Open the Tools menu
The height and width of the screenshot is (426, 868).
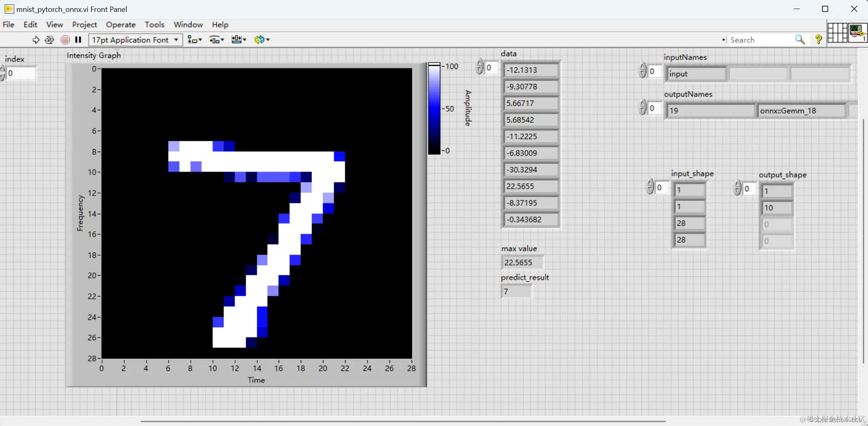[x=154, y=25]
